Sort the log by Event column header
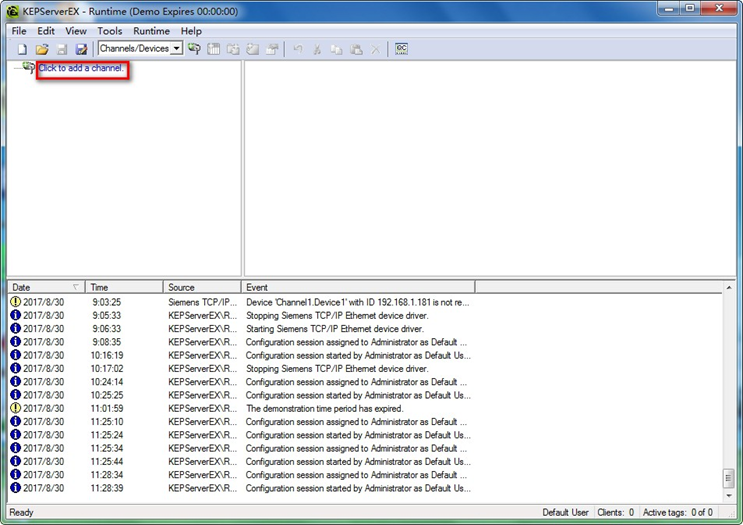Image resolution: width=743 pixels, height=525 pixels. 358,287
